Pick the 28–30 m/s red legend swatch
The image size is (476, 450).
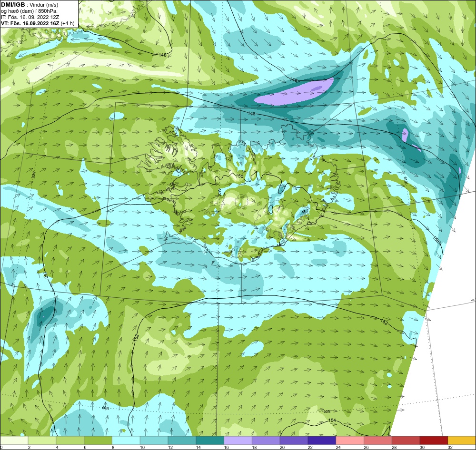click(406, 440)
